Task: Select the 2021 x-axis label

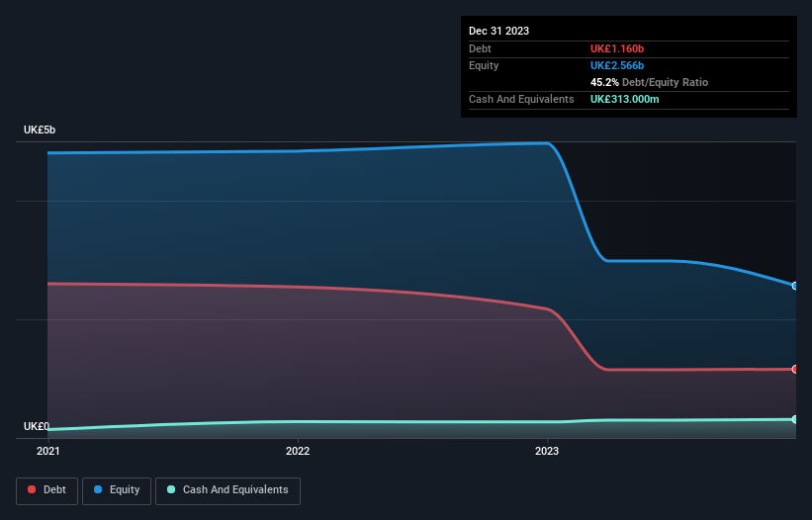Action: click(x=48, y=451)
